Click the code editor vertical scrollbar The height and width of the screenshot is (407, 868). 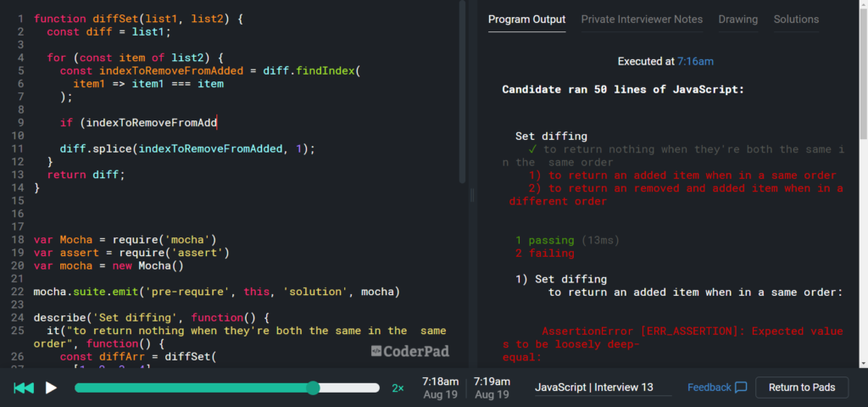tap(463, 92)
